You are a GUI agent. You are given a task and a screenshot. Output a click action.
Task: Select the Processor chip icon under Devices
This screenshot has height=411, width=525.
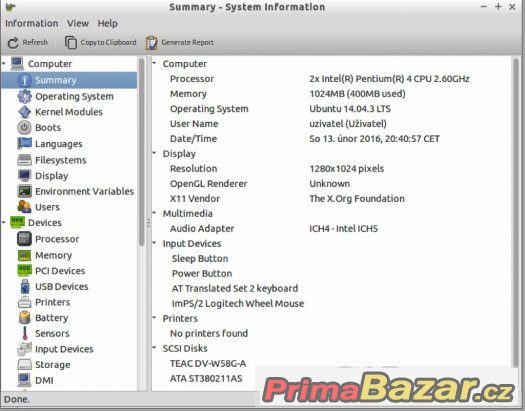click(x=24, y=239)
